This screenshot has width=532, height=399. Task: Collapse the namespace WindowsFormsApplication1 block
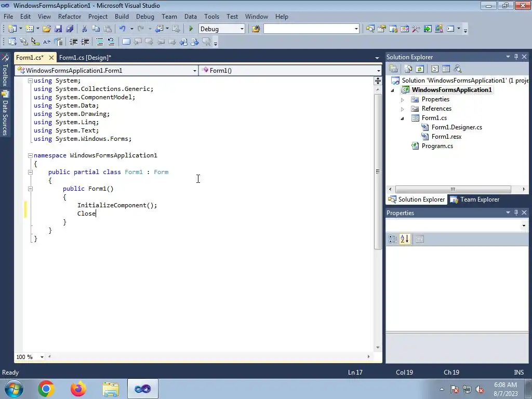pos(30,155)
